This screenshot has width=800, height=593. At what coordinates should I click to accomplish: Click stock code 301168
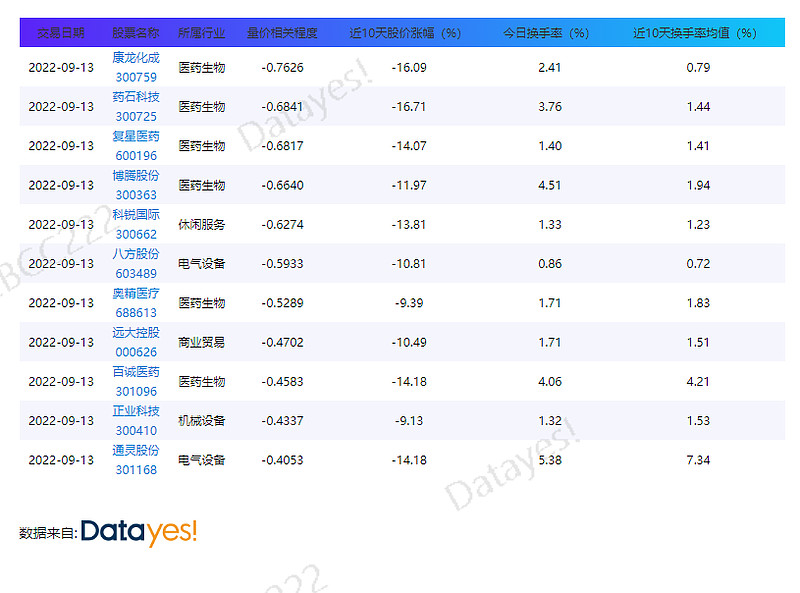tap(136, 470)
